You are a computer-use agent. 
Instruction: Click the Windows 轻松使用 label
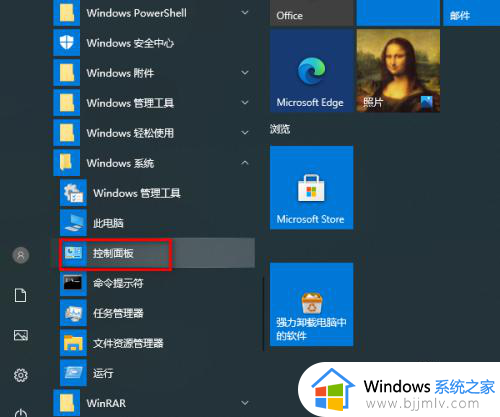tap(130, 133)
